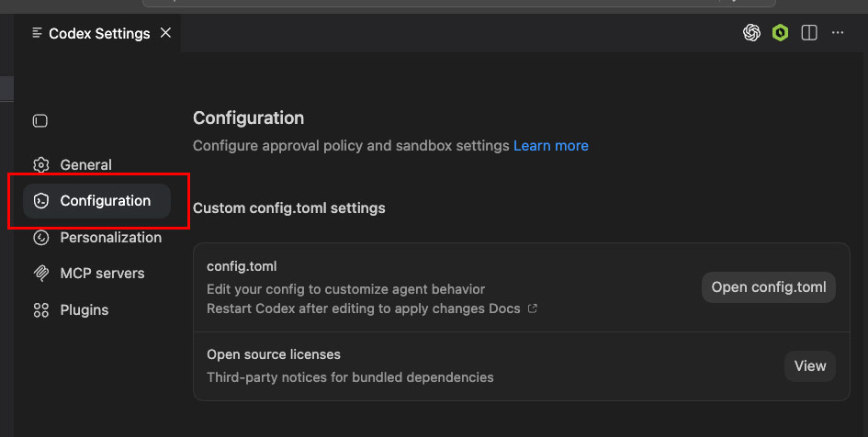Click the Configuration page heading
The width and height of the screenshot is (868, 437).
pos(249,118)
